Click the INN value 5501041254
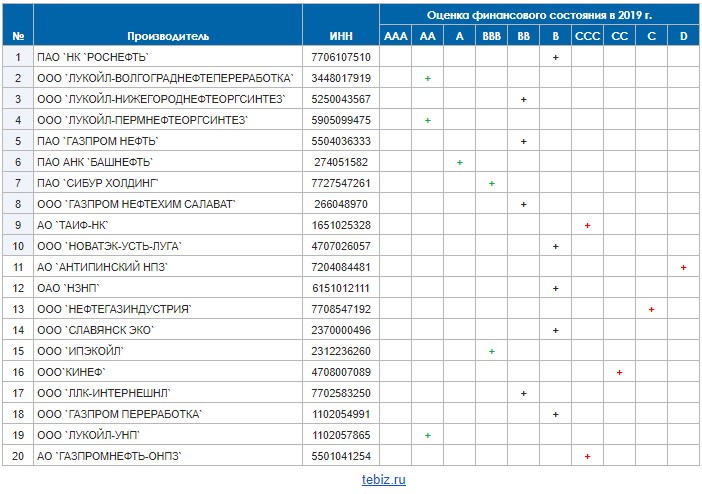 pos(341,456)
